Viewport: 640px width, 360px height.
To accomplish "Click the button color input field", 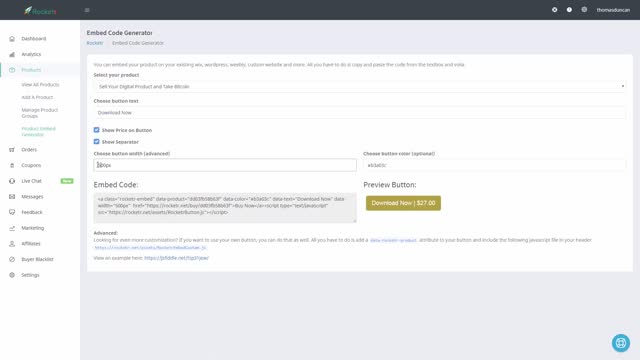I will pyautogui.click(x=494, y=165).
